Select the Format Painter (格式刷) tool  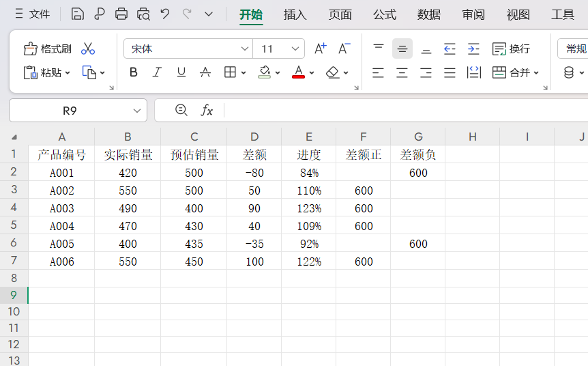pos(48,48)
